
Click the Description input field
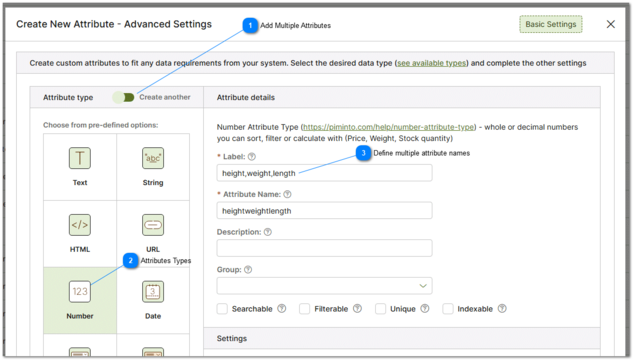coord(324,248)
